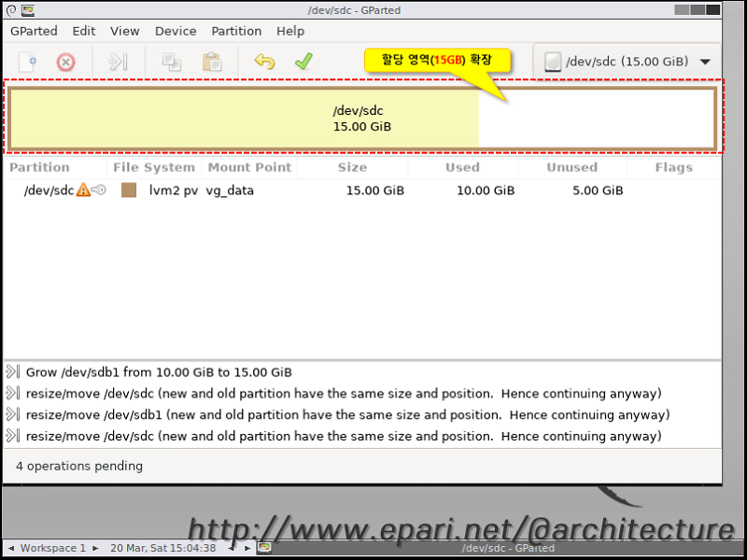Click the Workspace 1 label in taskbar
Screen dimensions: 747x560
click(x=53, y=548)
